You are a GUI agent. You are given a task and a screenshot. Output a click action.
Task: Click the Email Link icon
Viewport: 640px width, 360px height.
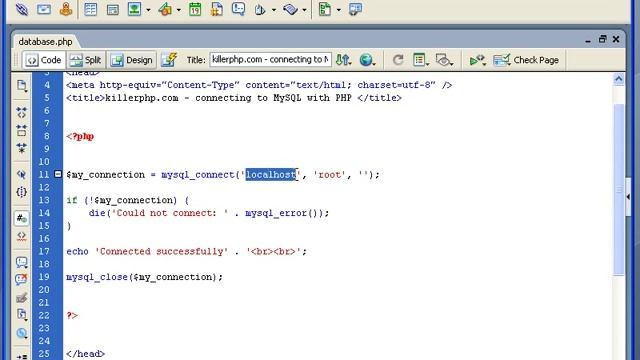pos(44,9)
